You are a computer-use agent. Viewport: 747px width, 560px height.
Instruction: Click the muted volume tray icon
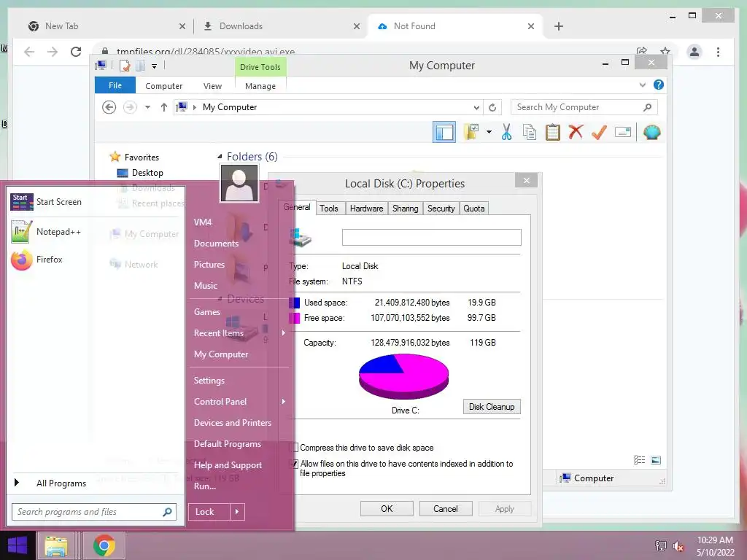[x=678, y=546]
